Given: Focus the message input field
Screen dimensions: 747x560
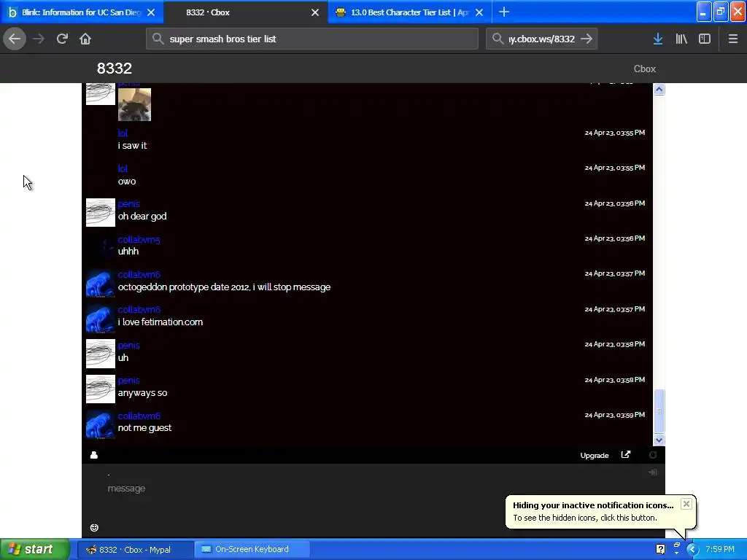Looking at the screenshot, I should coord(373,489).
